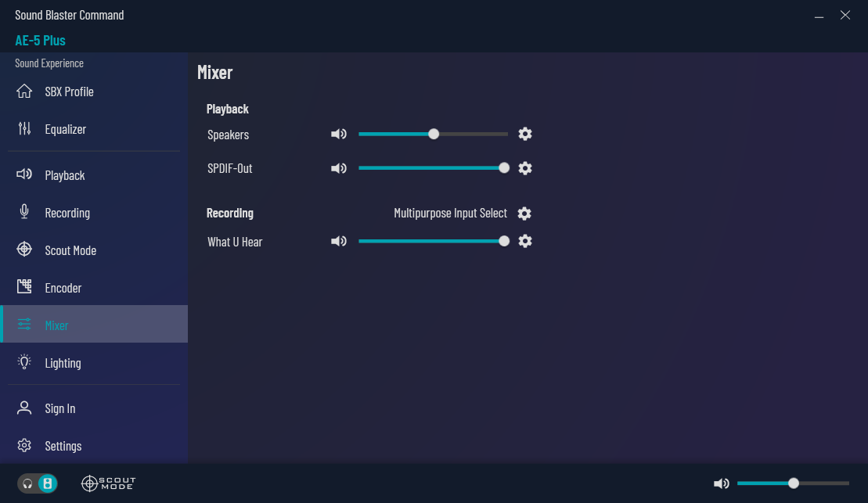Click the Multipurpose Input Select label
The width and height of the screenshot is (868, 503).
click(x=450, y=213)
